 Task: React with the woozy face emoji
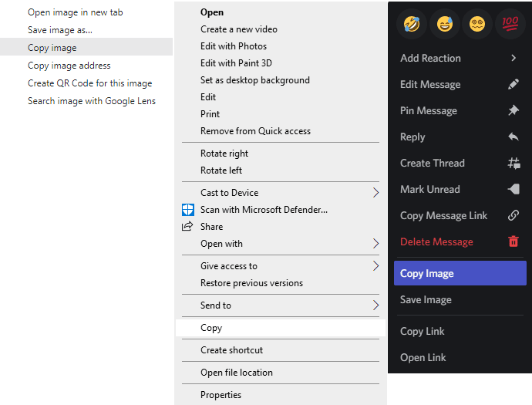[x=477, y=24]
